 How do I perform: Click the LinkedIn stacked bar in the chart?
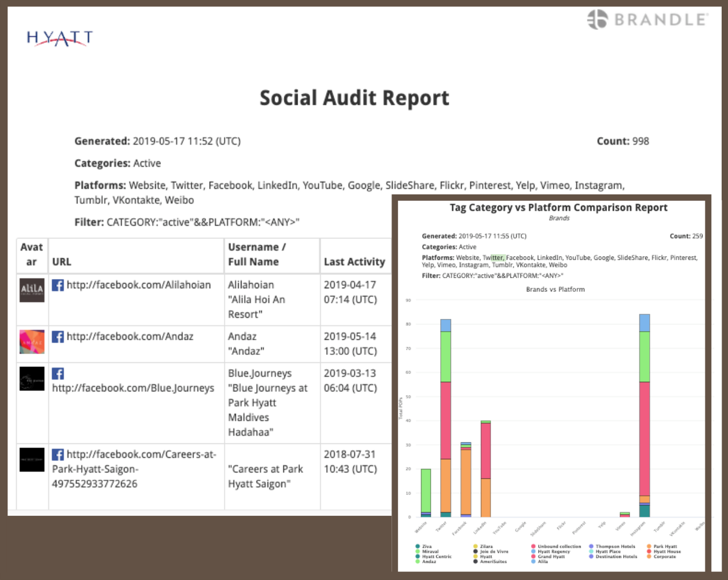coord(485,469)
